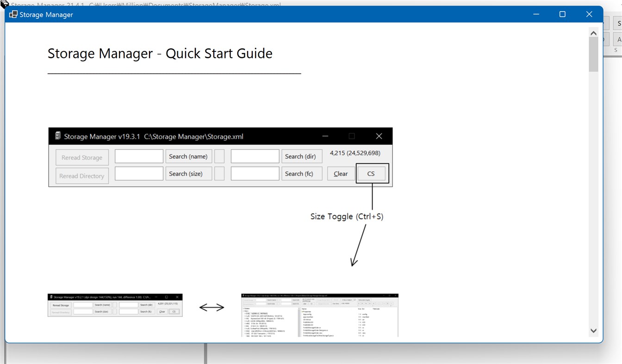Screen dimensions: 622x364
Task: Click the scrollbar up arrow in guide window
Action: pos(593,33)
